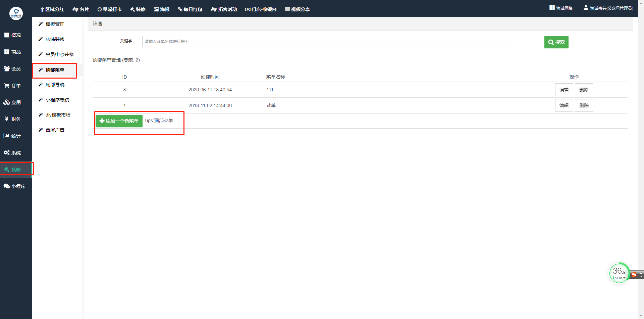Screen dimensions: 644x319
Task: Open the 订单 orders section
Action: (x=16, y=86)
